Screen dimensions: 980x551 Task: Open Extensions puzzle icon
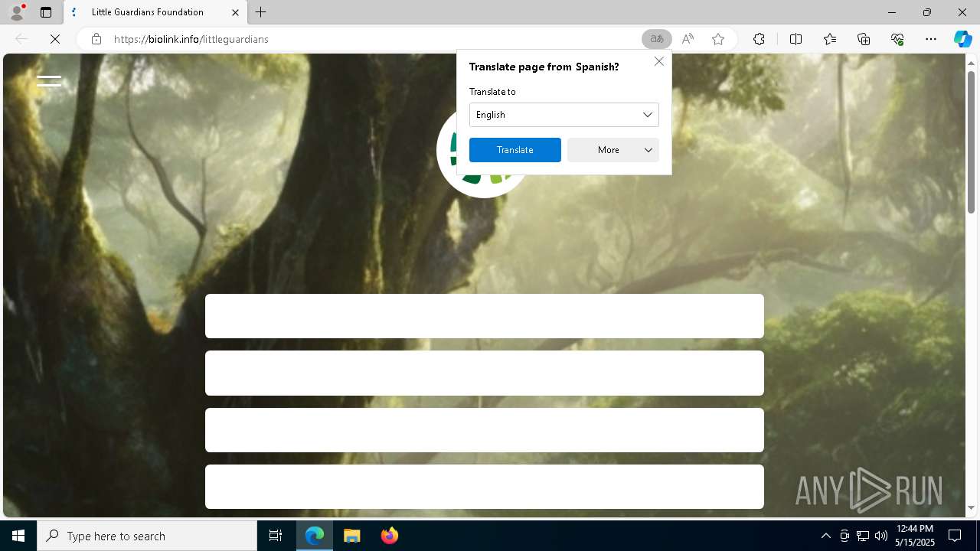(759, 39)
